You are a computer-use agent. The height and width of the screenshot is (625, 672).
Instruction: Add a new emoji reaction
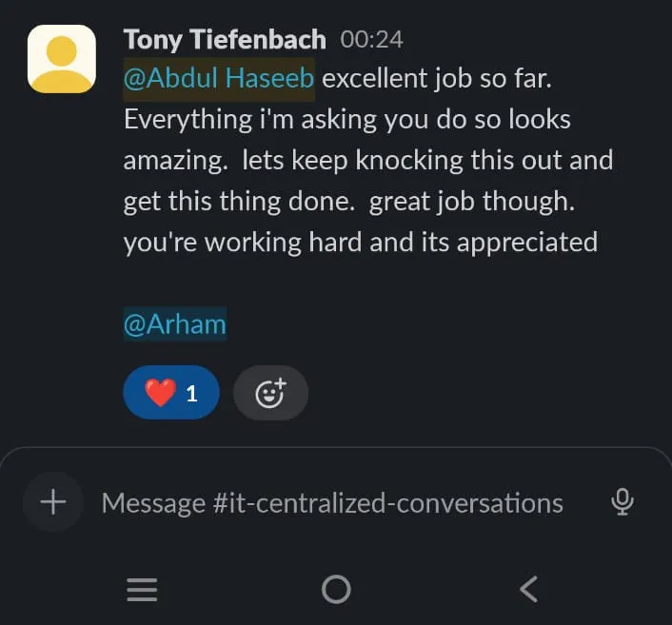[x=270, y=392]
